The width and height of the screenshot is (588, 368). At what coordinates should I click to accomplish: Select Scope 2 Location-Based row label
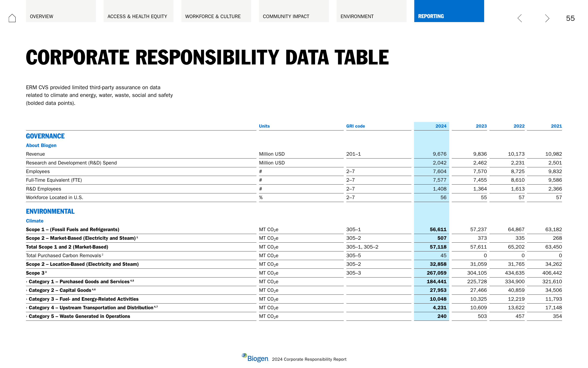tap(82, 264)
